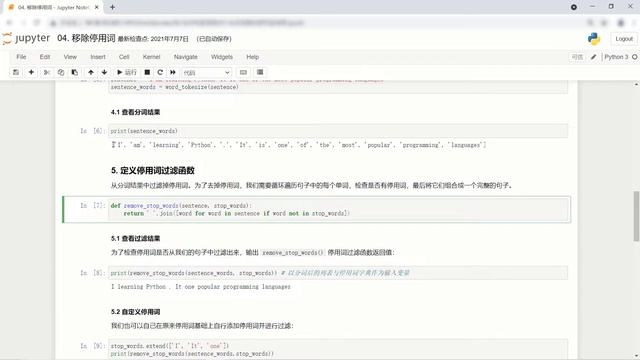This screenshot has height=360, width=640.
Task: Rename notebook title 04. 移除停用词
Action: pyautogui.click(x=86, y=38)
